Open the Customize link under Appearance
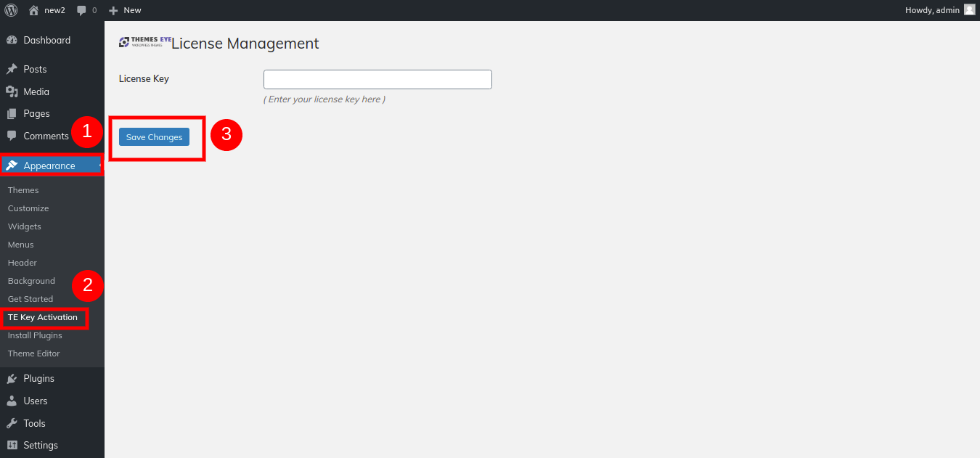This screenshot has height=458, width=980. click(28, 208)
